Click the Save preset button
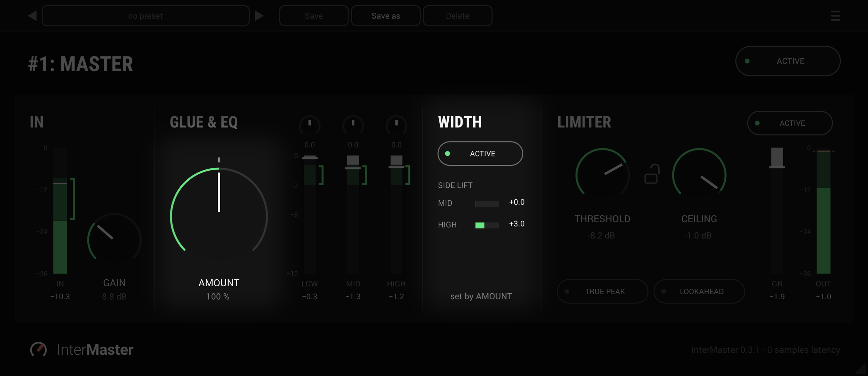 [314, 16]
